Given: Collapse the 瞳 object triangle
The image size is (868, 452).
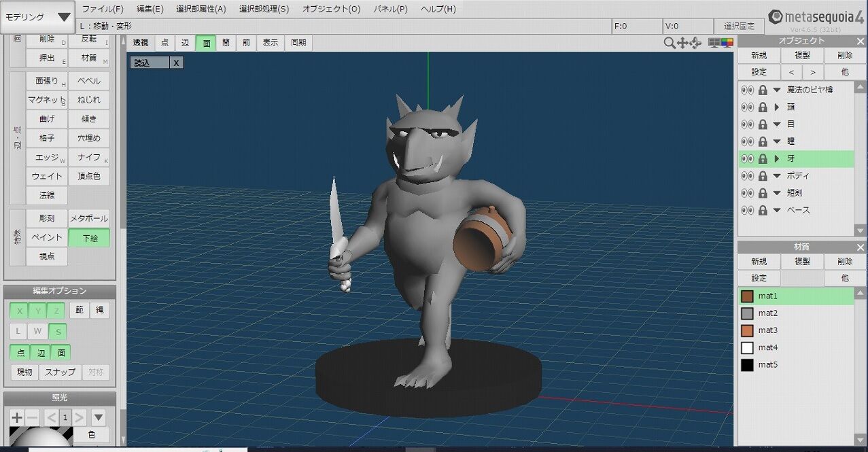Looking at the screenshot, I should pyautogui.click(x=777, y=141).
